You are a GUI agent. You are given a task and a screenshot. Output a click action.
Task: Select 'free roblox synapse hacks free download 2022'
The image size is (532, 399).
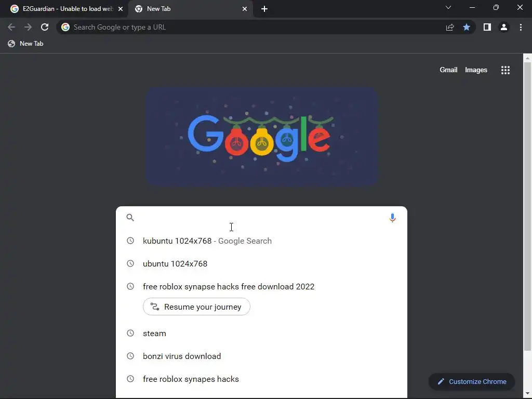click(261, 286)
